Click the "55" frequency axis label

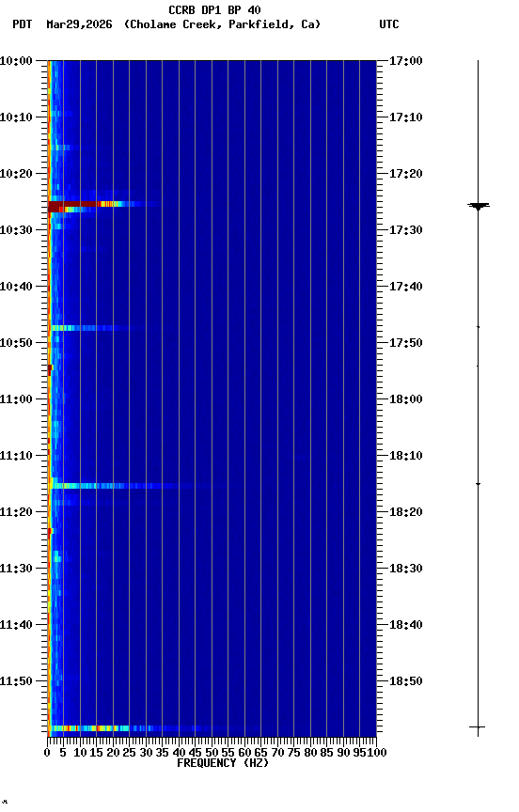[228, 754]
